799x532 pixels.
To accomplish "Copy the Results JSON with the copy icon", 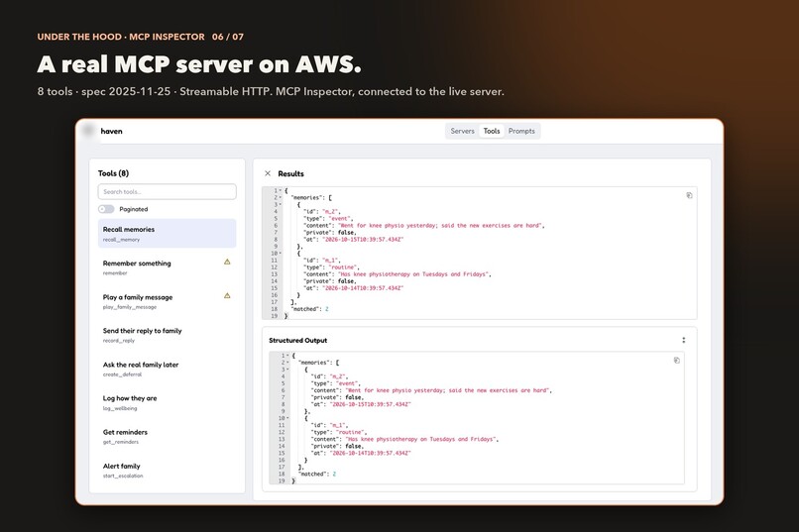I will pos(689,195).
